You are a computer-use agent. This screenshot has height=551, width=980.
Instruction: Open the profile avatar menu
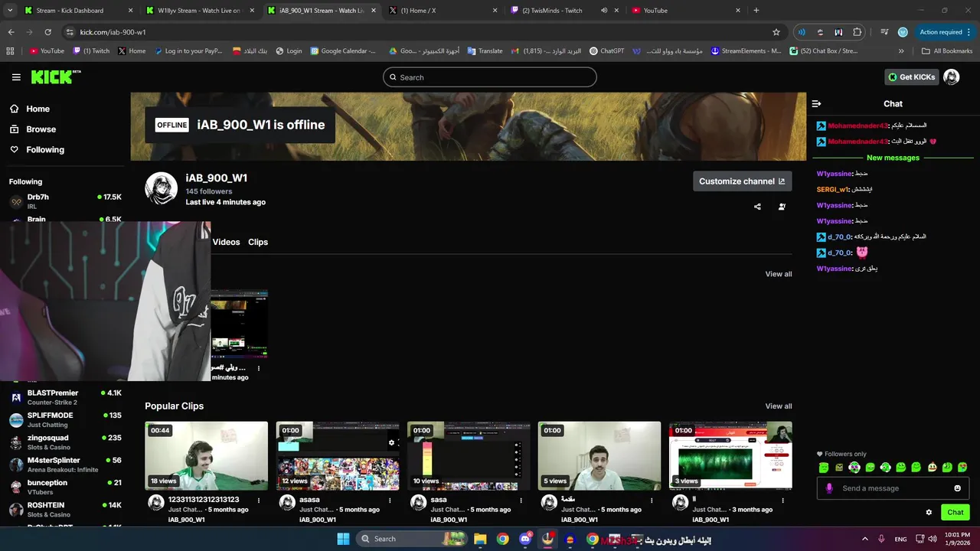point(952,77)
